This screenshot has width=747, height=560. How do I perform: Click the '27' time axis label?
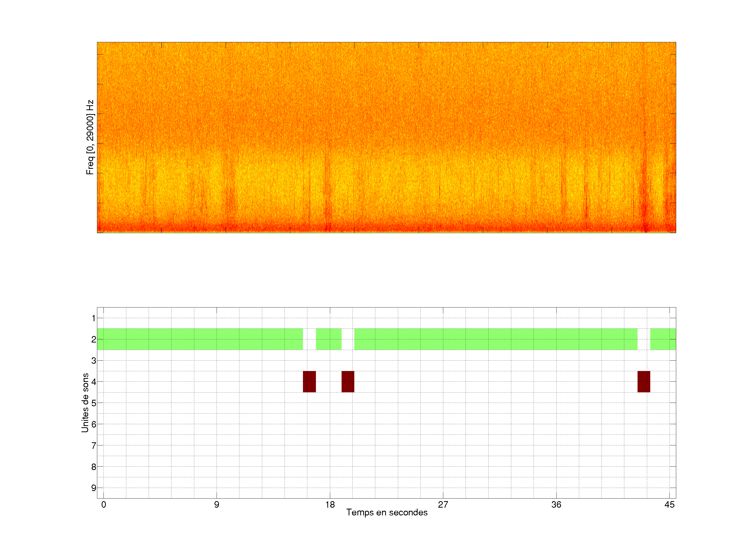pos(443,505)
